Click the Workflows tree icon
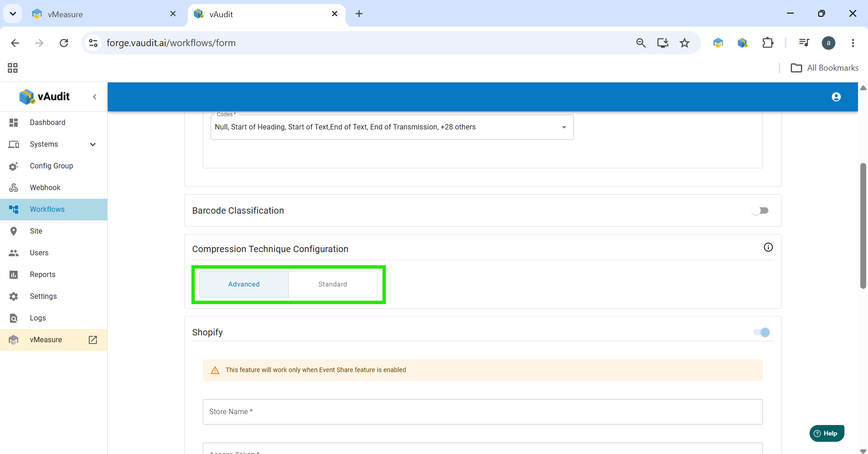868x454 pixels. 14,210
